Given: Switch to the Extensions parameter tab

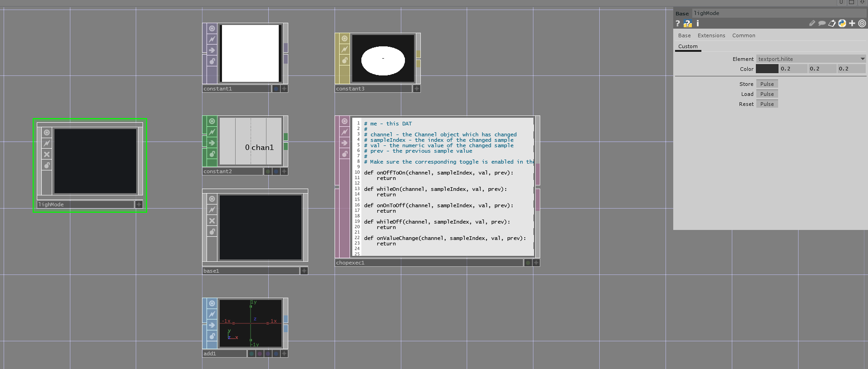Looking at the screenshot, I should pyautogui.click(x=711, y=35).
